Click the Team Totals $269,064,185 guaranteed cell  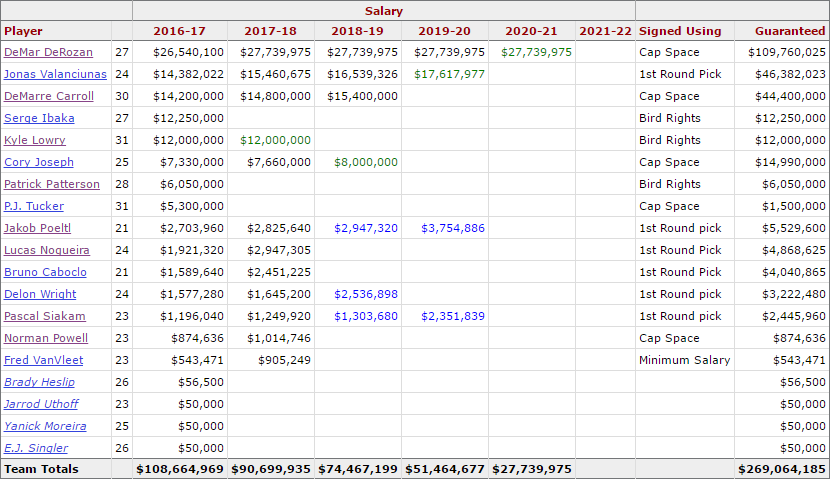click(781, 469)
